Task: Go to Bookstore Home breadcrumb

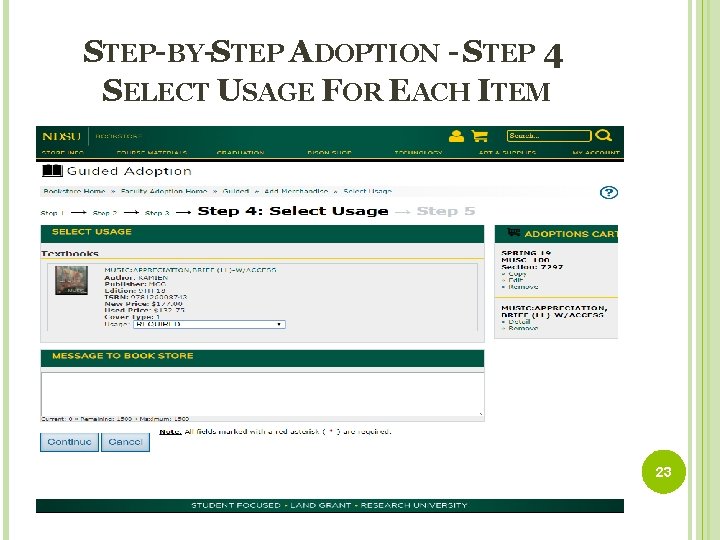Action: [74, 191]
